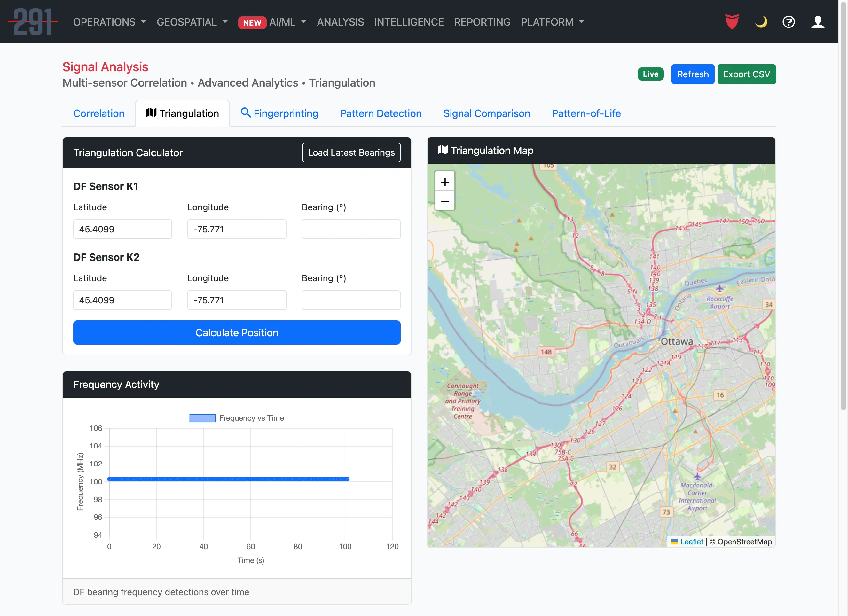Expand the PLATFORM dropdown menu
848x616 pixels.
pos(552,22)
